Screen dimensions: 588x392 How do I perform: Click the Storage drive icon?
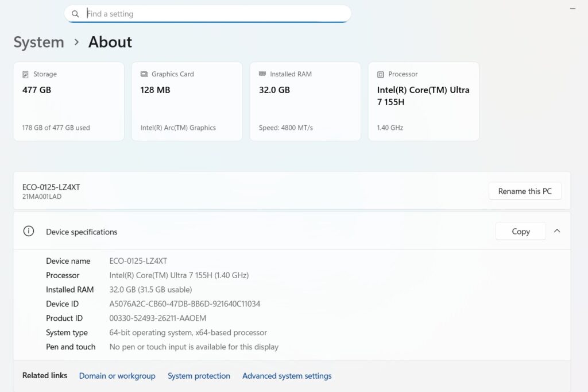25,74
